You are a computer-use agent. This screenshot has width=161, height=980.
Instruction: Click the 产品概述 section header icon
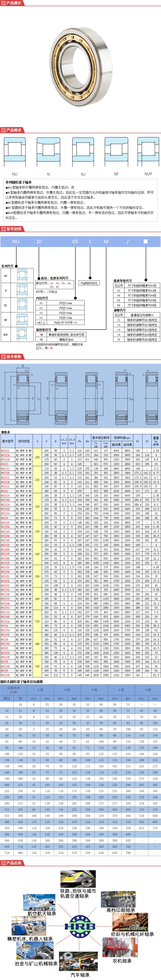click(3, 130)
